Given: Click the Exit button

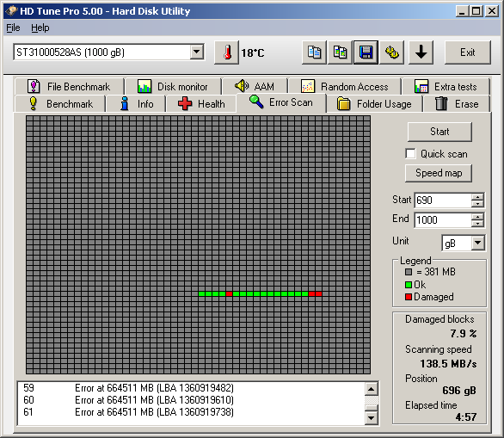Looking at the screenshot, I should [467, 52].
